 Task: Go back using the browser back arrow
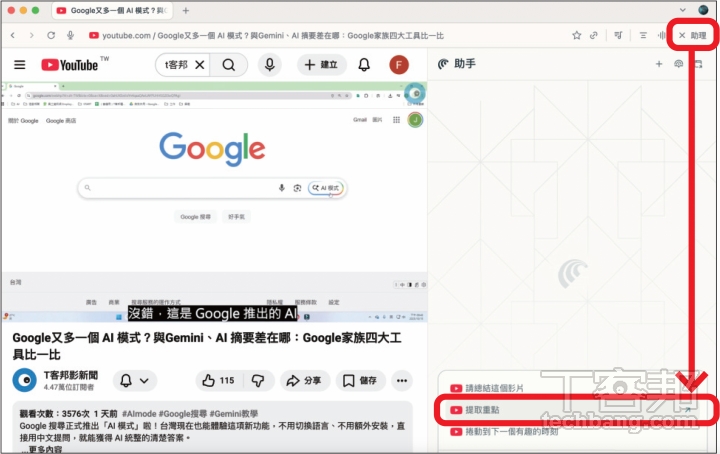[13, 35]
